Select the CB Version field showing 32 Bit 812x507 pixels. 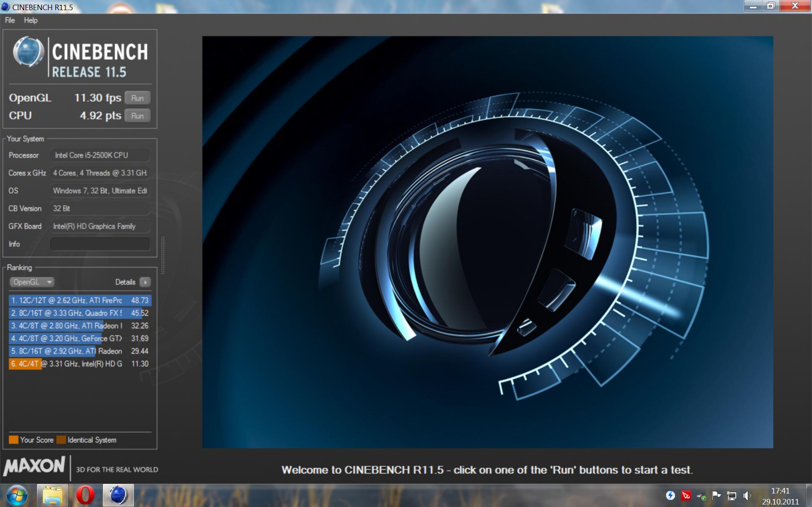[100, 208]
